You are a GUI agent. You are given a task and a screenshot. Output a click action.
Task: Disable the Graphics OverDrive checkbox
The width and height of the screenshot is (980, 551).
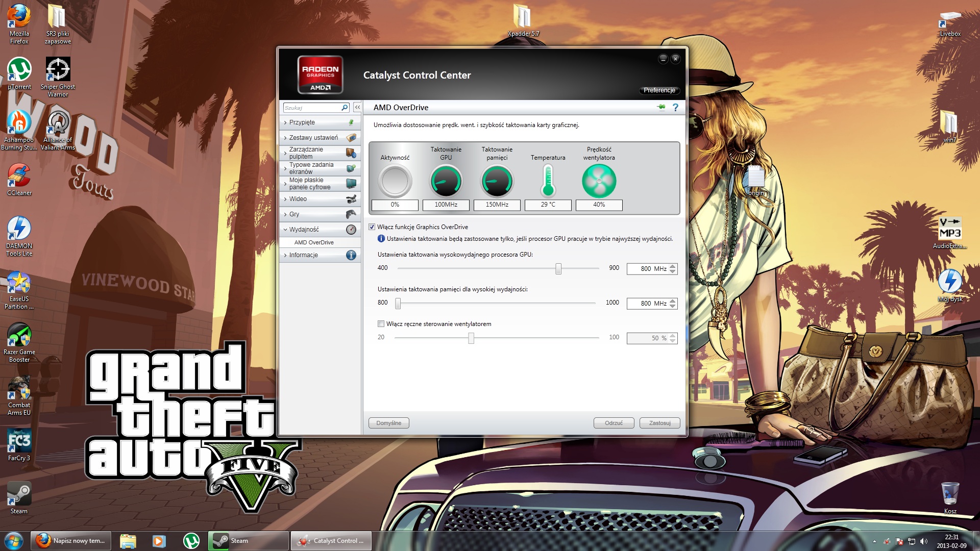(x=372, y=227)
